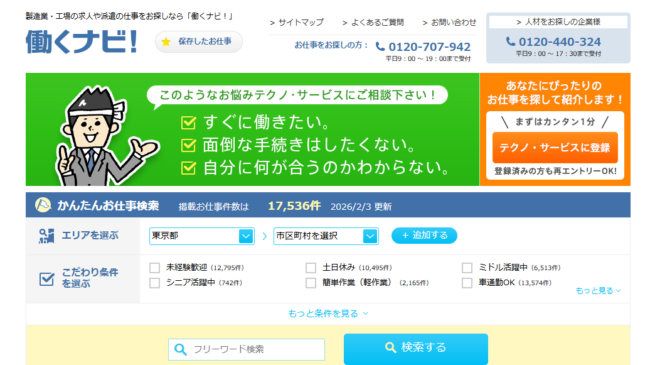Click the area map icon beside エリアを選ぶ

pyautogui.click(x=46, y=236)
